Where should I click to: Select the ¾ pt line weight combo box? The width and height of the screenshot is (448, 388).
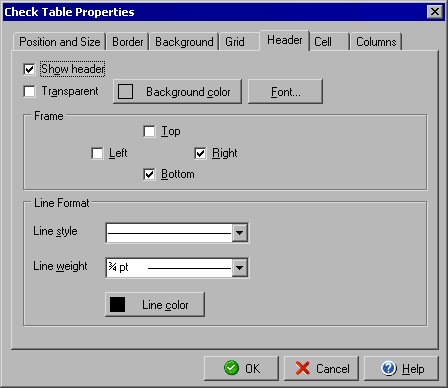tap(177, 267)
